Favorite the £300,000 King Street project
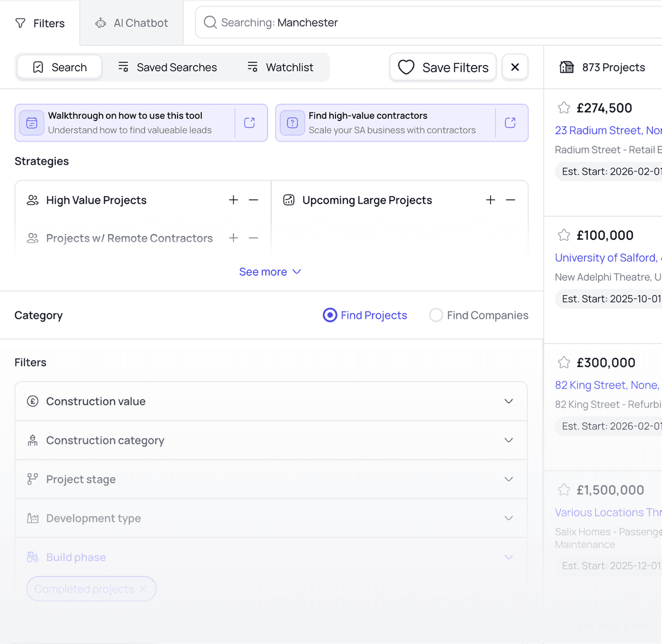The image size is (662, 644). [x=564, y=363]
